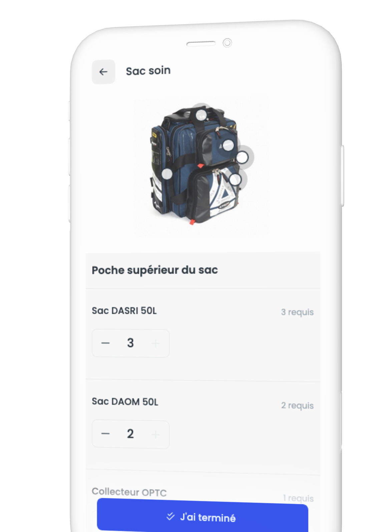Tap the hotspot on the bag's top handle
The width and height of the screenshot is (392, 532).
[x=201, y=115]
